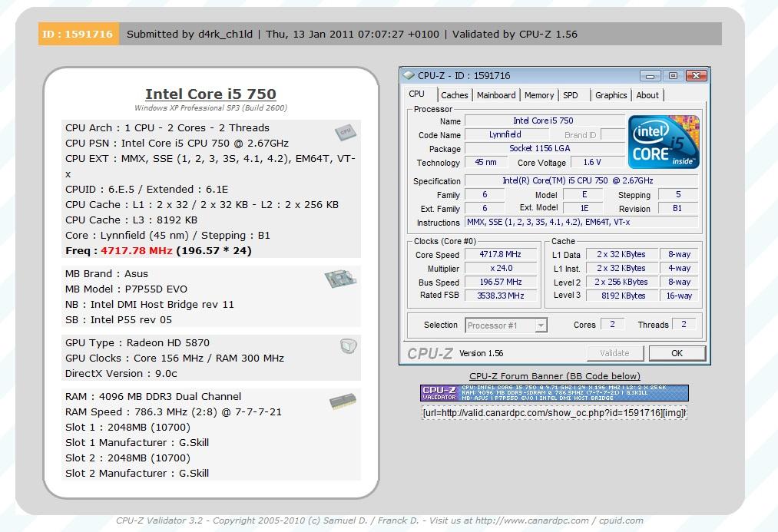Click the CPUID : 6.E.5 / Extended line
This screenshot has width=778, height=532.
(147, 189)
